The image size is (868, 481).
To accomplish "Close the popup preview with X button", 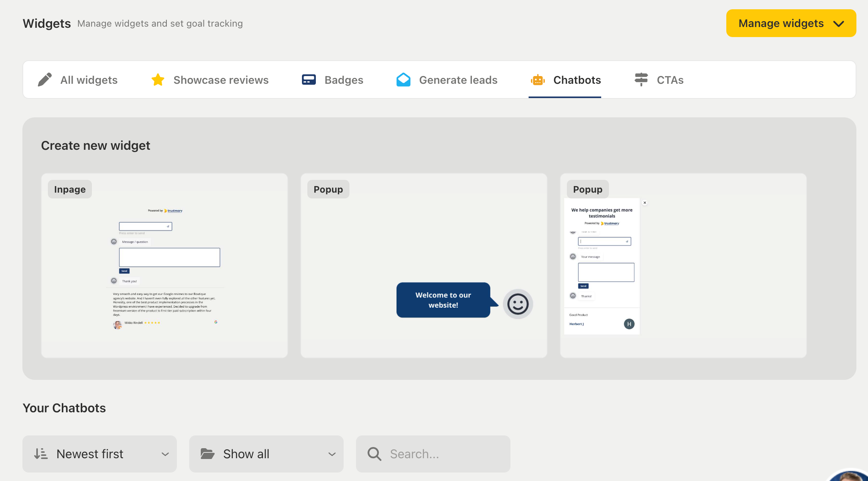I will (x=645, y=203).
